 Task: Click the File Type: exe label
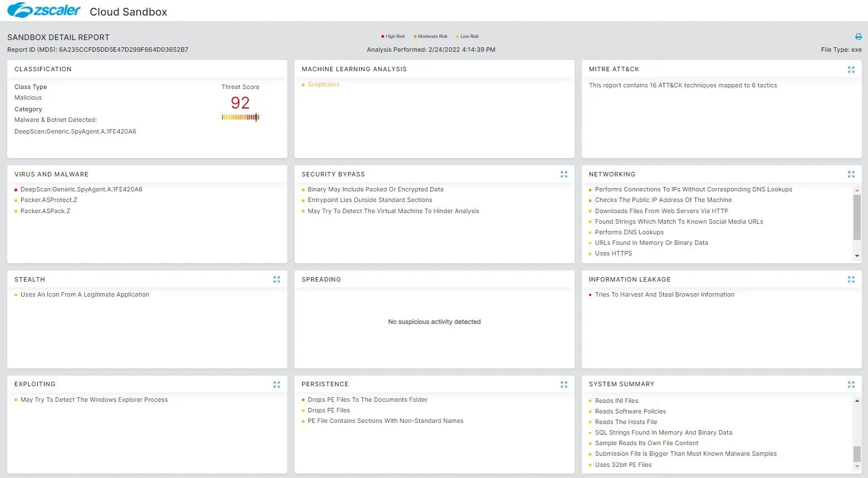(x=841, y=50)
